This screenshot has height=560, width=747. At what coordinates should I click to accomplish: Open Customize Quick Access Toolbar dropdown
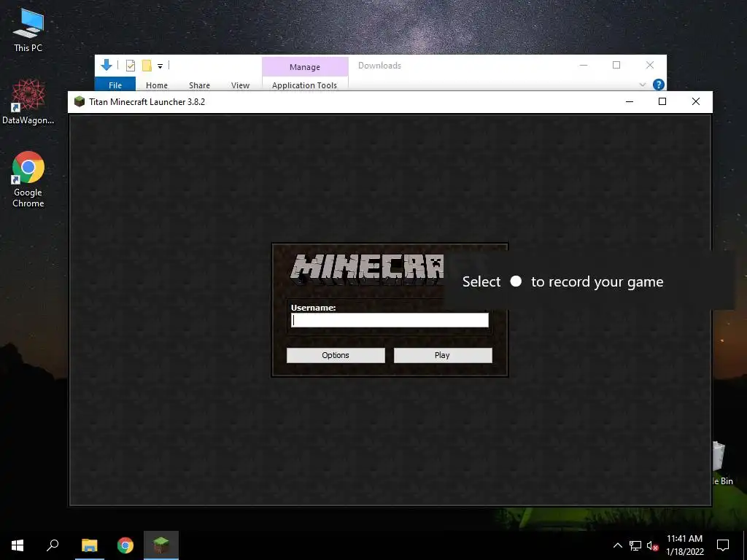160,66
